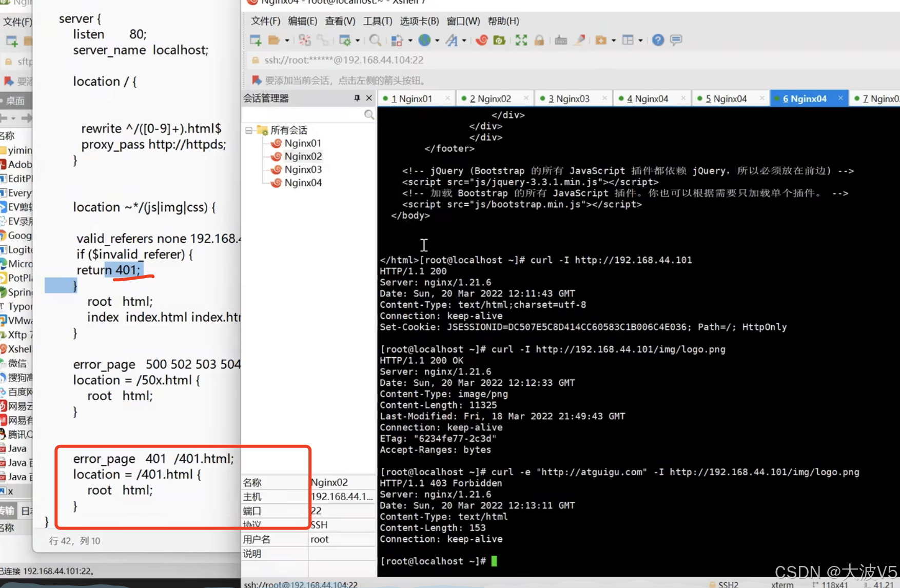
Task: Expand the layout dropdown arrow
Action: (640, 40)
